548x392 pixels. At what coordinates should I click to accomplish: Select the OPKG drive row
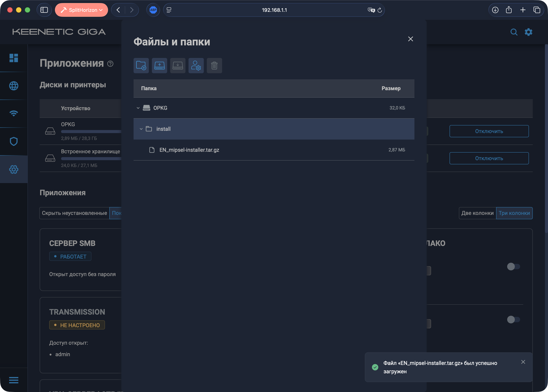[274, 108]
